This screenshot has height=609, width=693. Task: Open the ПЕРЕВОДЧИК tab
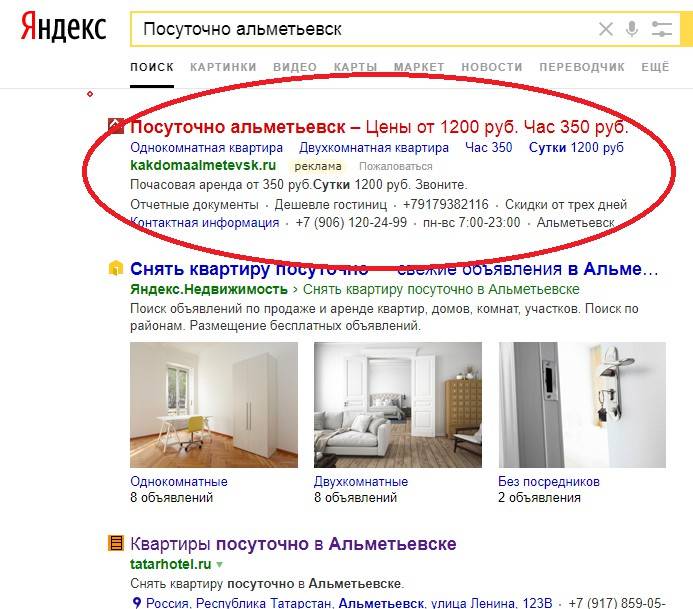point(582,67)
